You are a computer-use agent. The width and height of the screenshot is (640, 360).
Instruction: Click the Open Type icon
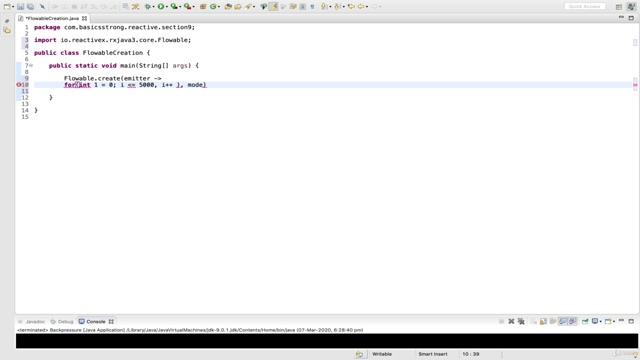228,7
